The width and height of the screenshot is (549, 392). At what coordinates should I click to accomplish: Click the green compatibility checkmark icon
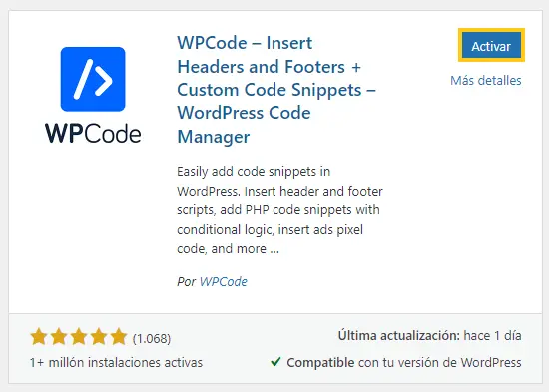click(275, 361)
